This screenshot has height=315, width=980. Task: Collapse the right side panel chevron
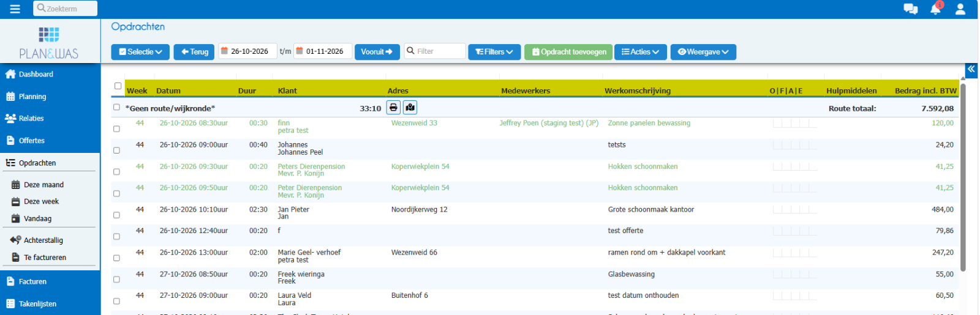pos(971,69)
